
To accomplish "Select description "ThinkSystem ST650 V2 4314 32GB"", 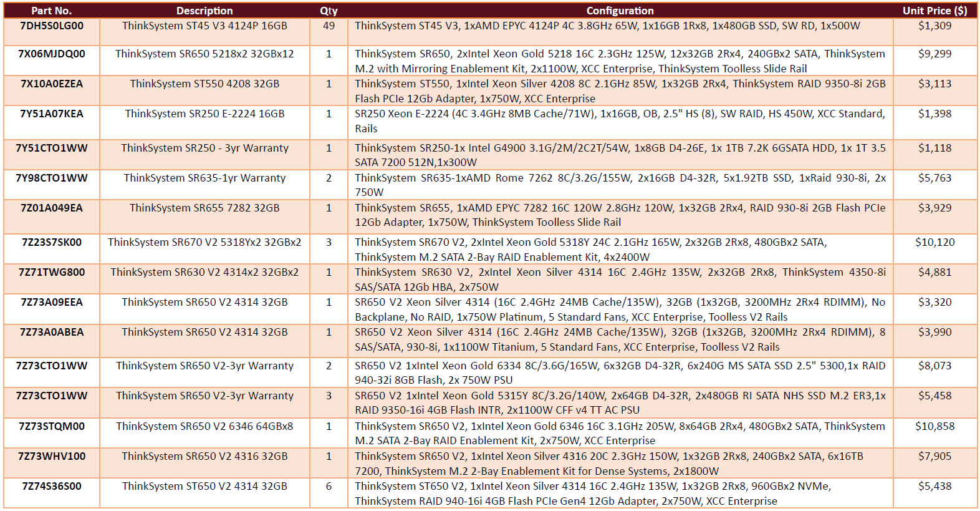I will click(204, 486).
